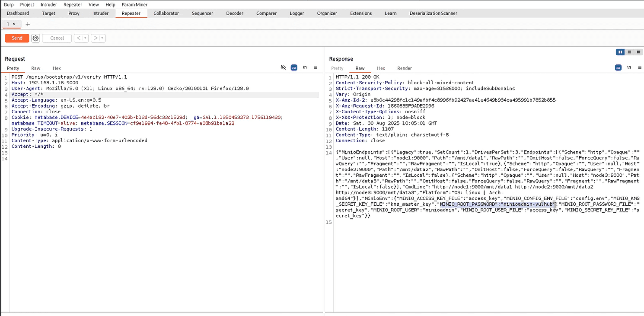Screen dimensions: 644x316
Task: Select the Response Pretty view tab
Action: coord(337,68)
